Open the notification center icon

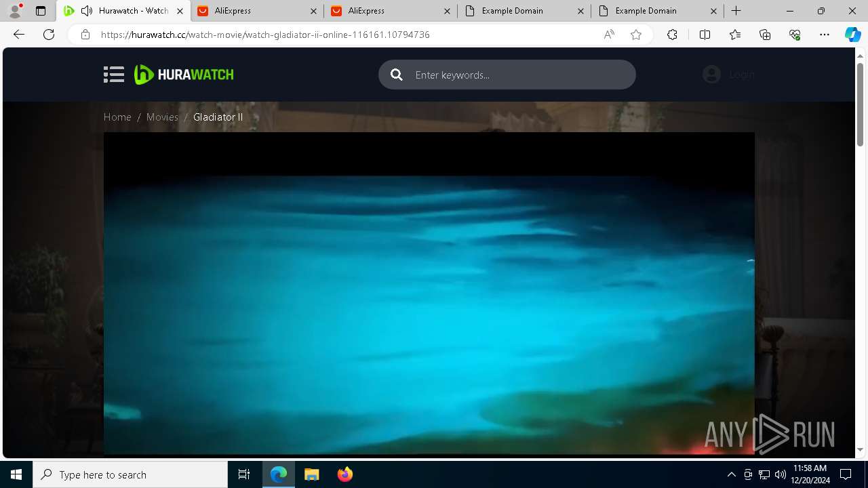[846, 474]
